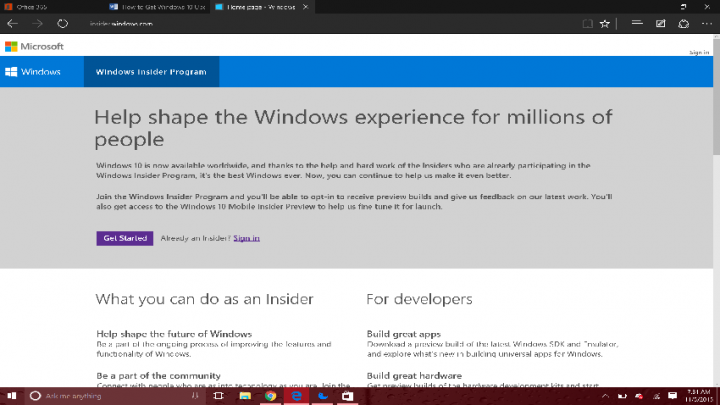This screenshot has width=720, height=405.
Task: Click Build great apps heading
Action: click(404, 334)
